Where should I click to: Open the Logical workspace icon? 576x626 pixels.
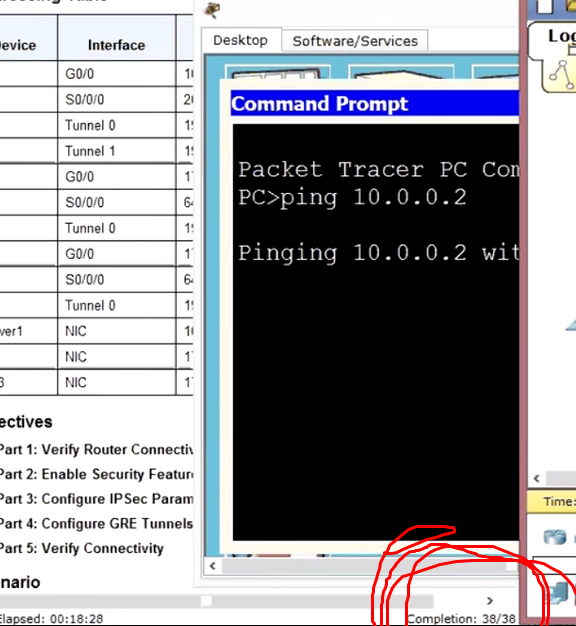coord(562,75)
